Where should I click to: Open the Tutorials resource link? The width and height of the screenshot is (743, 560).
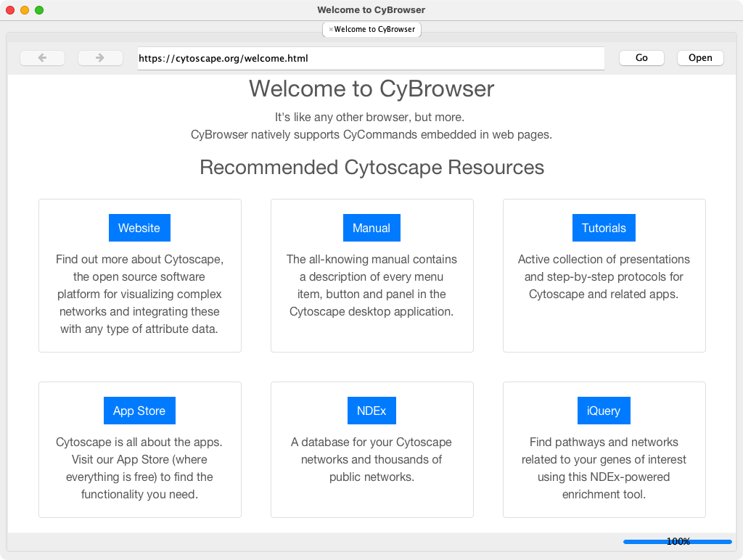(604, 228)
